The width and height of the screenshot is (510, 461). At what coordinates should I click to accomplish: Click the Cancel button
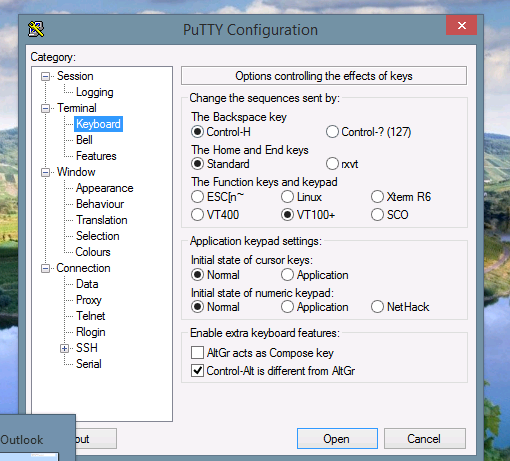click(x=425, y=439)
